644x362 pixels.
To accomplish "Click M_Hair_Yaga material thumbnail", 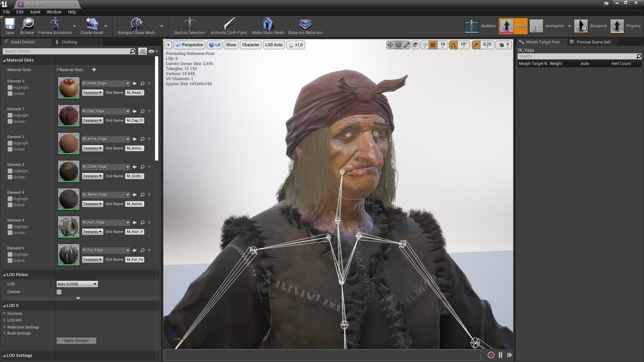I will coord(68,227).
